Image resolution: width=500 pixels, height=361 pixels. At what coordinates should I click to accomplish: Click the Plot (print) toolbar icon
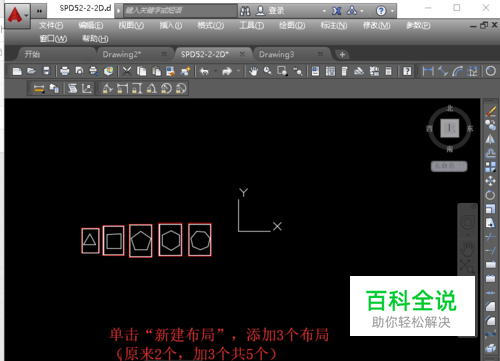click(x=65, y=71)
